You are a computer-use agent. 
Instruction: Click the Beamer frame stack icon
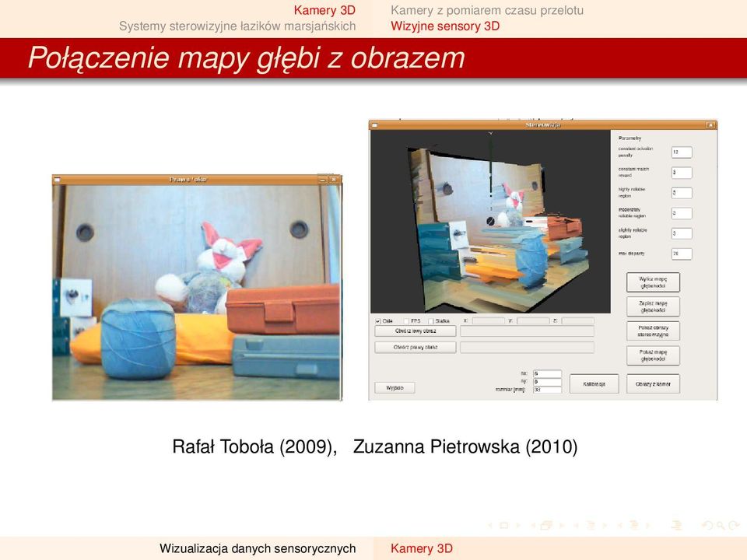point(546,526)
